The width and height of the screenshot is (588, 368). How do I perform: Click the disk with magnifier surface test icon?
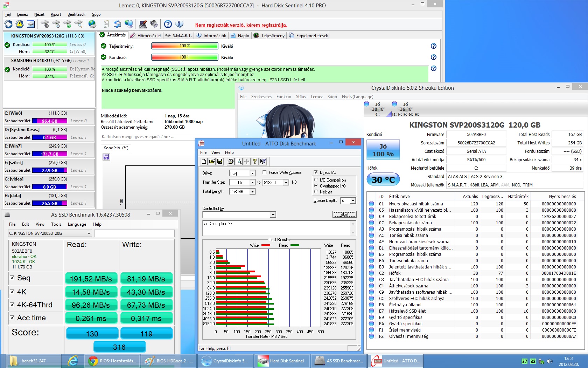click(78, 24)
